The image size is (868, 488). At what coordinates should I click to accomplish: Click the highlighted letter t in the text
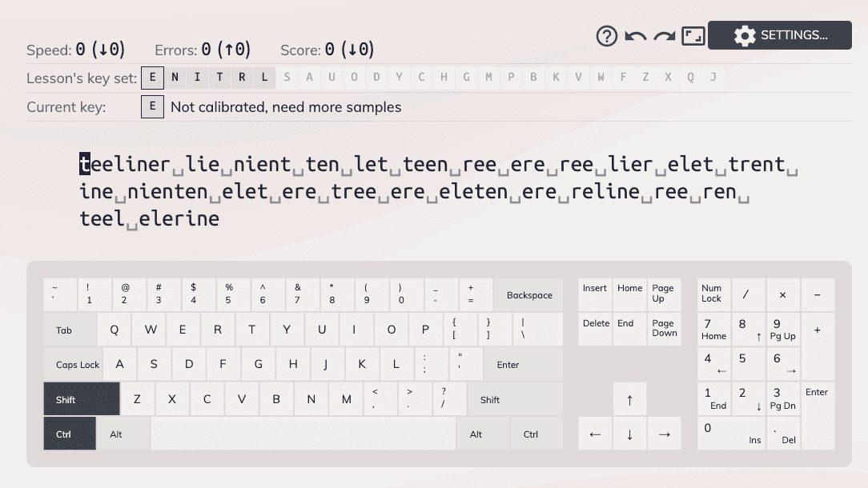(83, 163)
